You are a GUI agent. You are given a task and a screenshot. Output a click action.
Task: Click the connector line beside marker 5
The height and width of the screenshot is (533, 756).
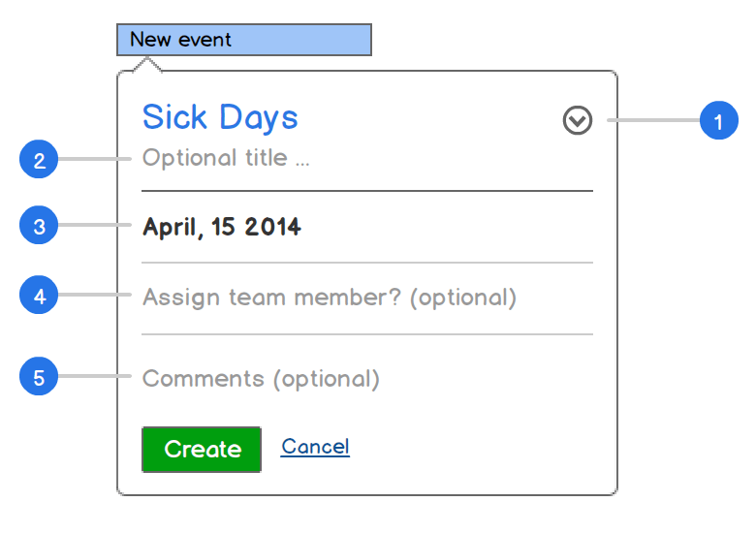pos(95,377)
